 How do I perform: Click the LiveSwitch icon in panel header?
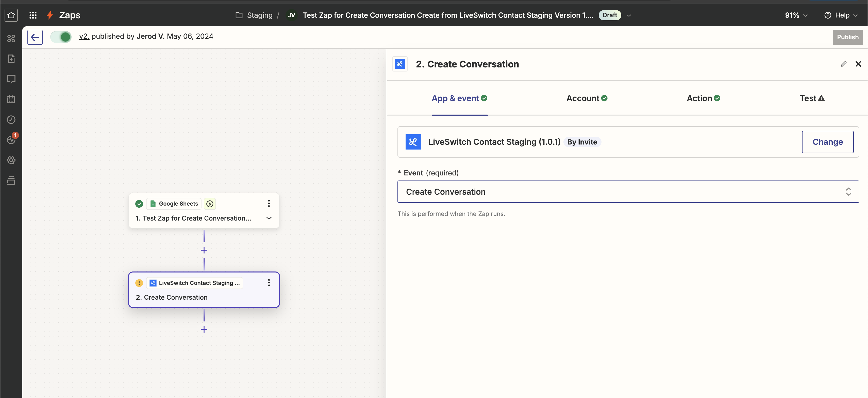coord(400,64)
